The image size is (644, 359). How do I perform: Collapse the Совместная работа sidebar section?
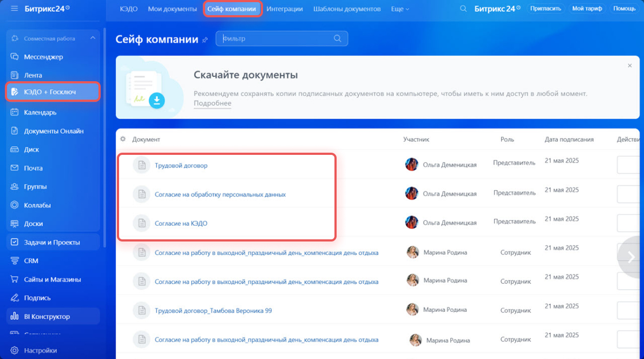(x=93, y=38)
